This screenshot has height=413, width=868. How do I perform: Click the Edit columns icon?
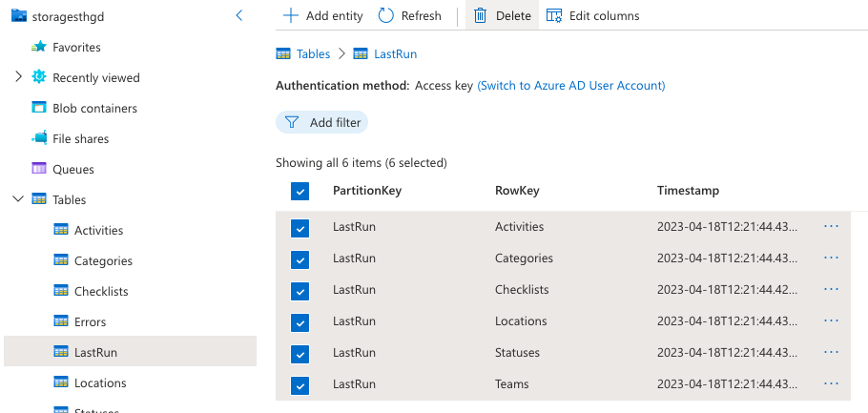click(554, 15)
